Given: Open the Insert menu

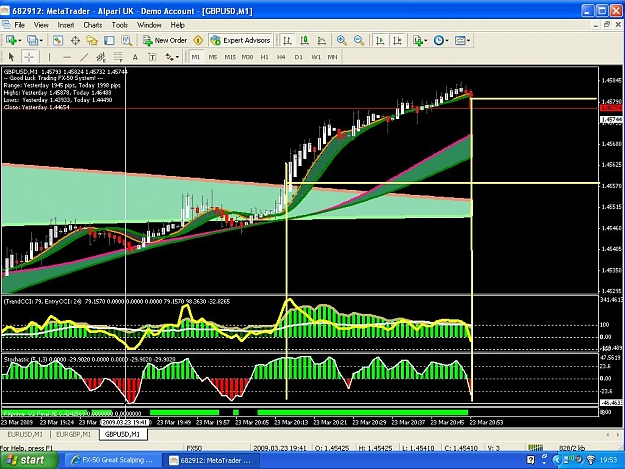Looking at the screenshot, I should pyautogui.click(x=66, y=25).
